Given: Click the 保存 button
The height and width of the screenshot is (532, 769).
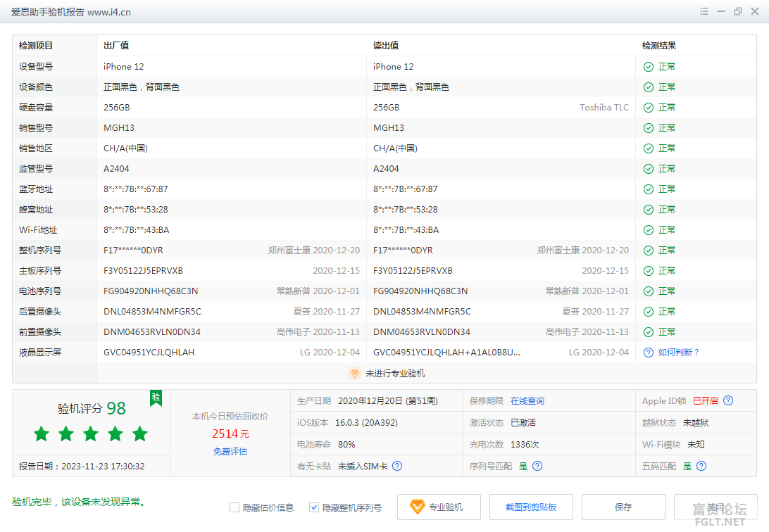Looking at the screenshot, I should pos(623,507).
